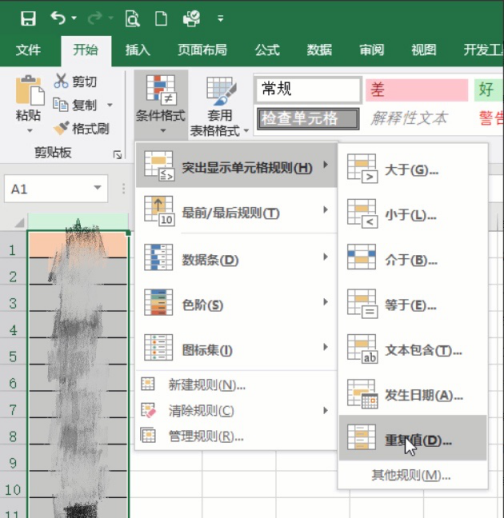Viewport: 504px width, 519px height.
Task: Choose 介于(B) rule
Action: coord(413,259)
